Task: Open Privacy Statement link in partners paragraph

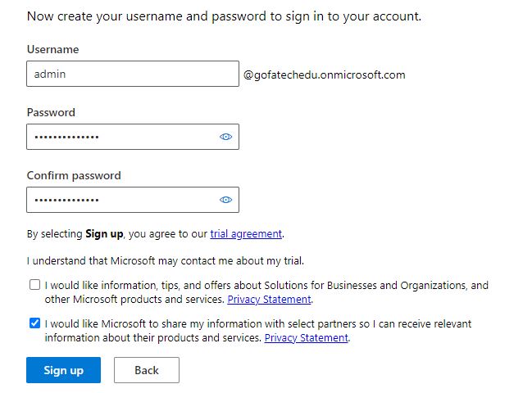Action: pos(307,338)
